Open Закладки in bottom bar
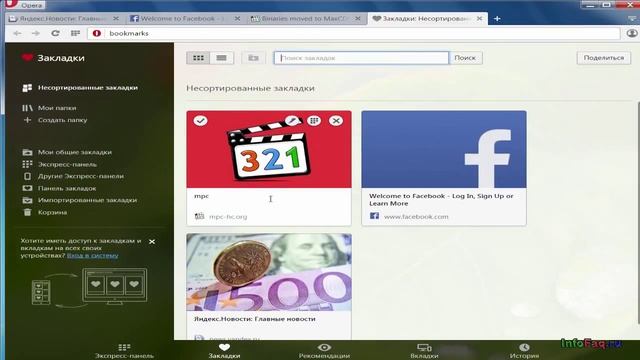The image size is (640, 360). coord(224,351)
